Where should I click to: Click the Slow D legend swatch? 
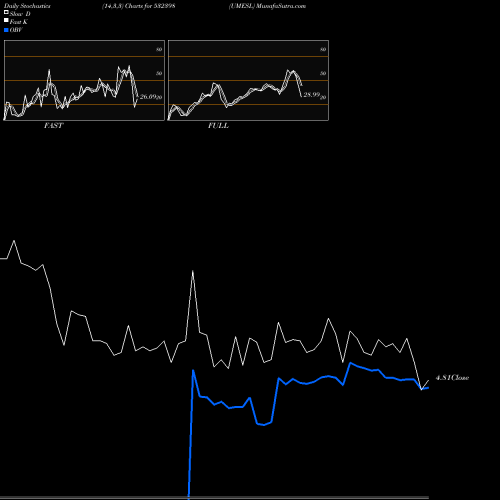(x=6, y=12)
